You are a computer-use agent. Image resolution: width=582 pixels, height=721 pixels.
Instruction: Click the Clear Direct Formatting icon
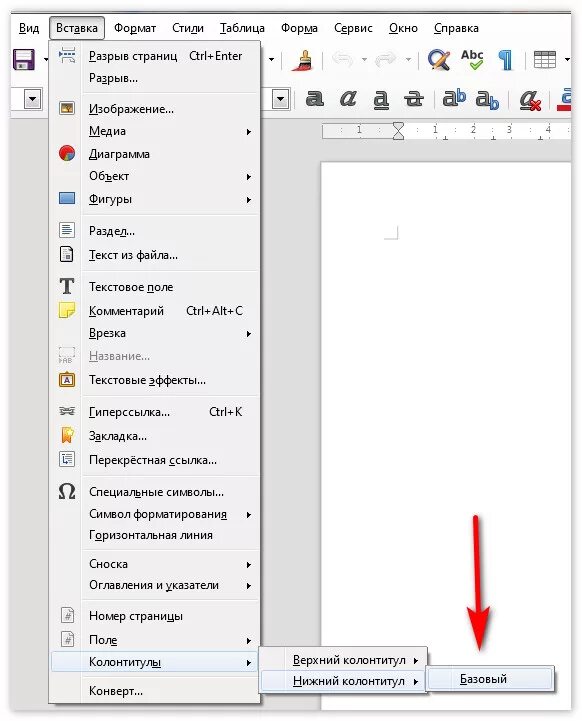(530, 100)
